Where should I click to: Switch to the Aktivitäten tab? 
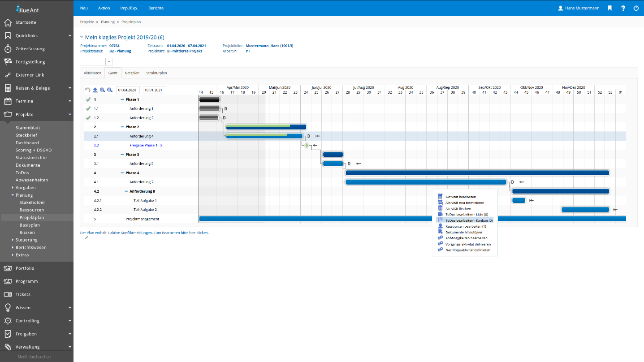[92, 73]
